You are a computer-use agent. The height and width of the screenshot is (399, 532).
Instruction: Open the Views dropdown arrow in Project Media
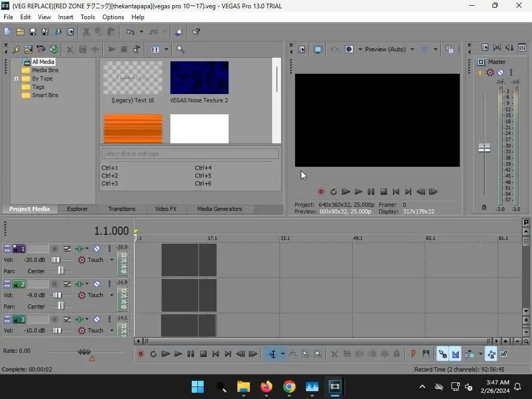tap(166, 49)
